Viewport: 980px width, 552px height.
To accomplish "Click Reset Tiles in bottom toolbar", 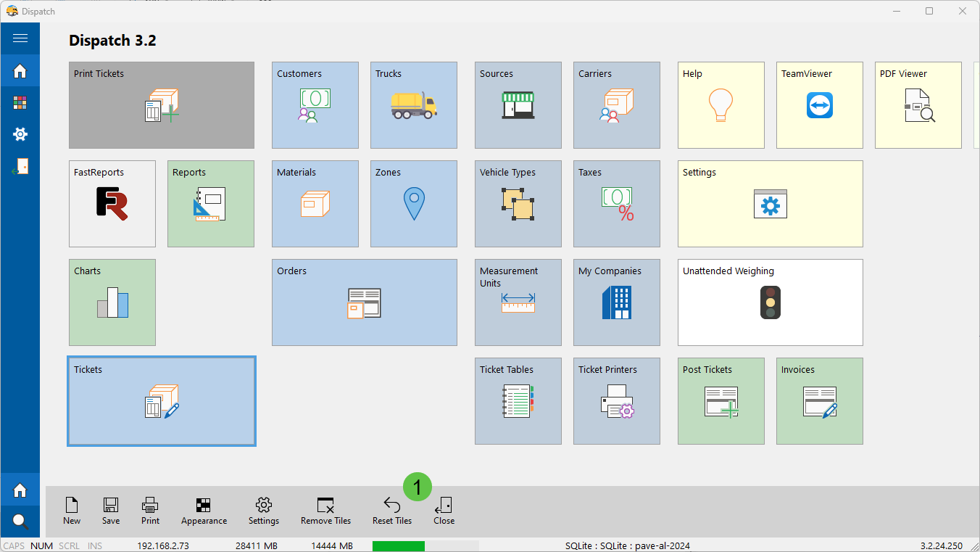I will tap(392, 511).
